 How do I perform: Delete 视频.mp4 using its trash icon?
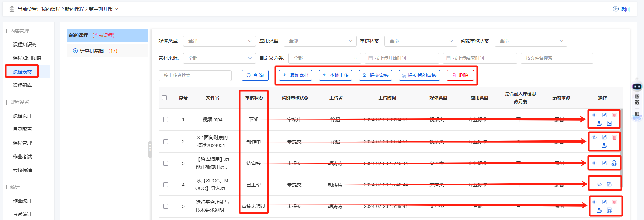(615, 115)
